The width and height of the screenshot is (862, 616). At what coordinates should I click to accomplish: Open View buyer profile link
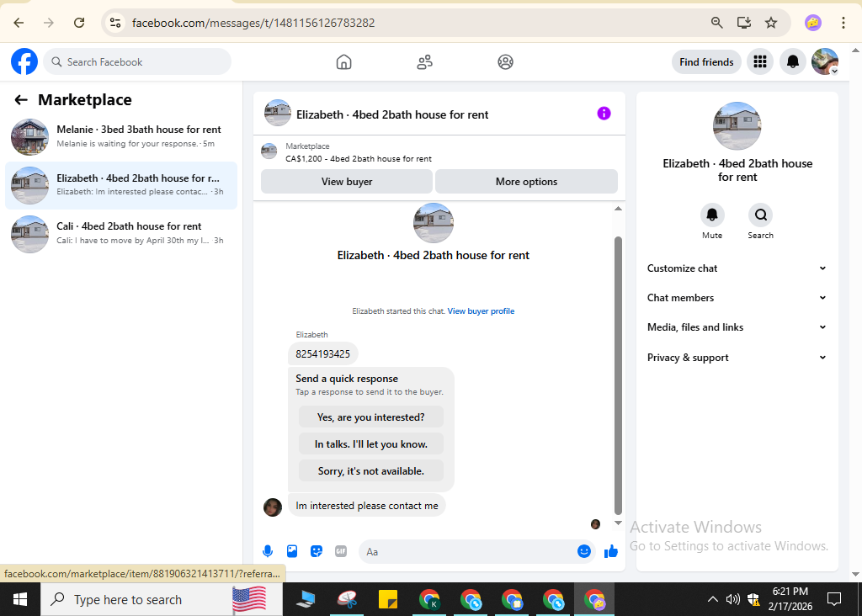pos(481,311)
